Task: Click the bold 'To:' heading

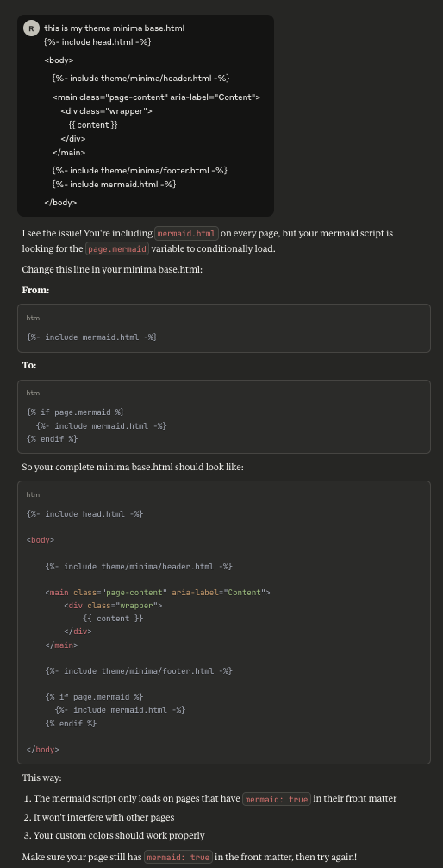Action: point(29,365)
